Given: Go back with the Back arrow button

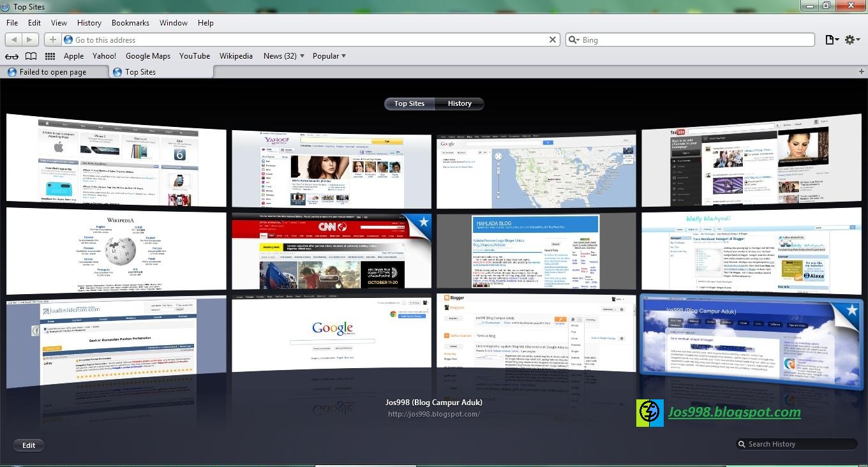Looking at the screenshot, I should pyautogui.click(x=14, y=40).
